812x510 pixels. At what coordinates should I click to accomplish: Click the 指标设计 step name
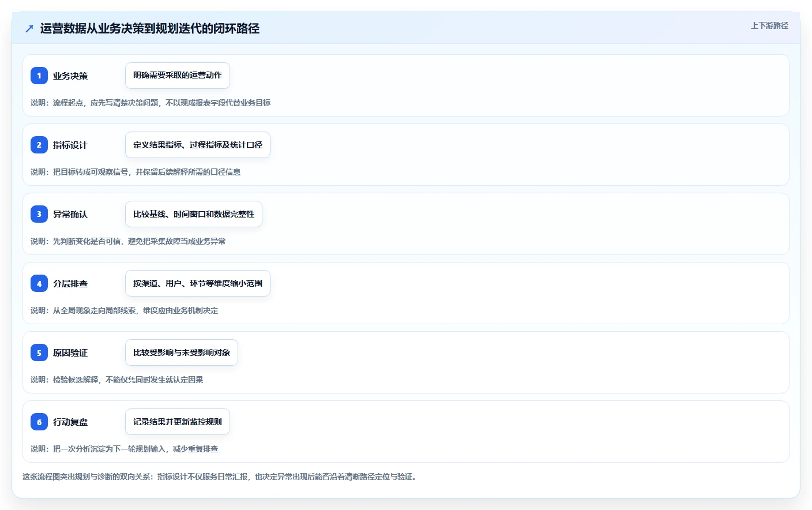coord(70,145)
